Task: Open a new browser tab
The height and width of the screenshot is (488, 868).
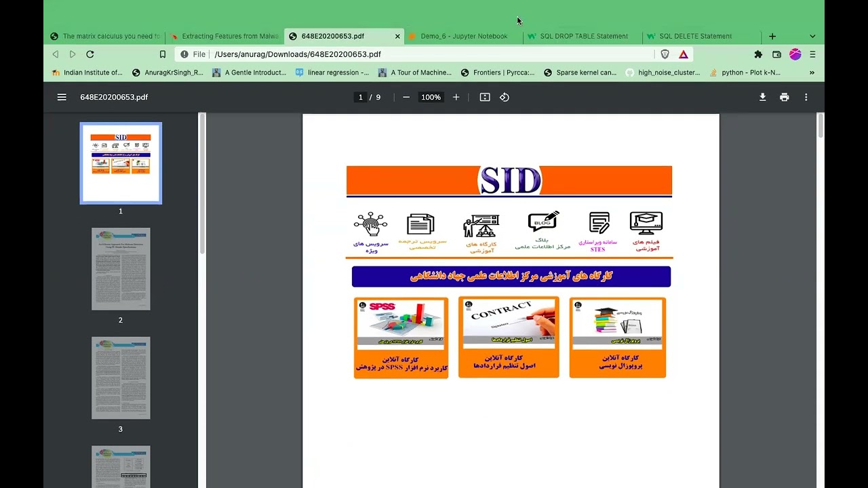Action: (772, 36)
